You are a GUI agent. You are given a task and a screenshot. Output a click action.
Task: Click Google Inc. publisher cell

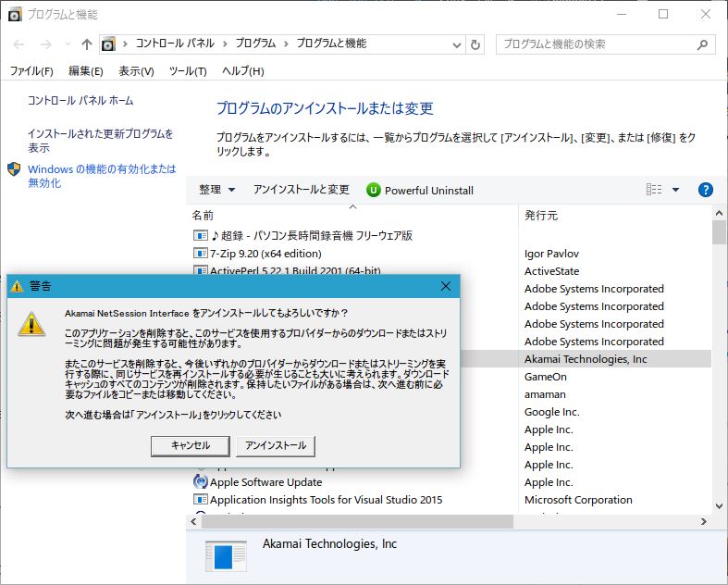pos(552,412)
